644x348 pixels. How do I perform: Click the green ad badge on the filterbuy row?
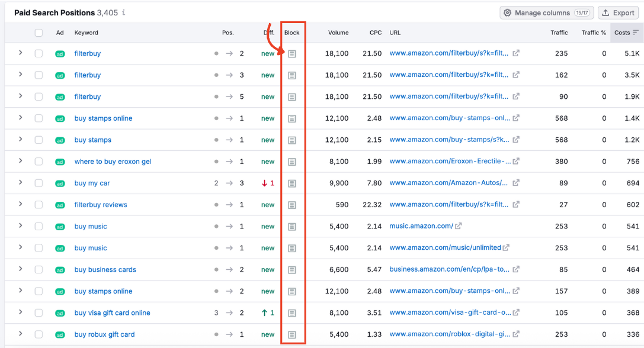coord(59,53)
